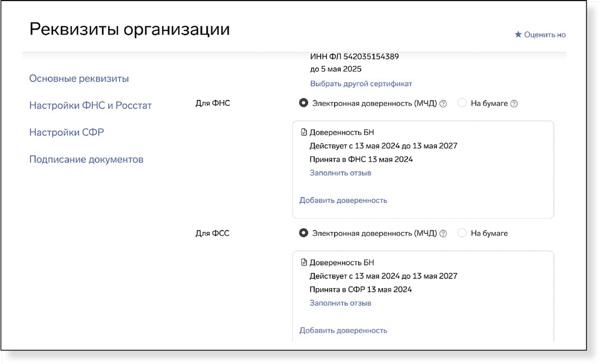Click Выбрать другой сертификат link
The height and width of the screenshot is (364, 600).
click(361, 83)
